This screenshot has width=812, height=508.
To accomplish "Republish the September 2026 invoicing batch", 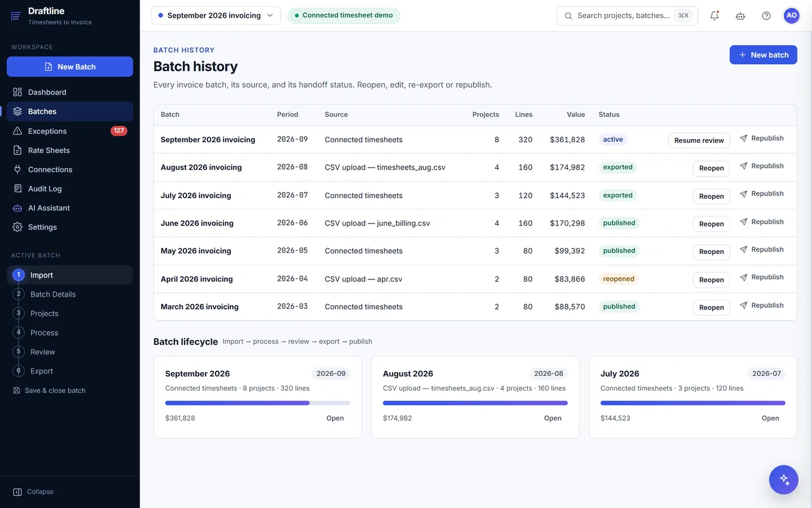I will [762, 138].
